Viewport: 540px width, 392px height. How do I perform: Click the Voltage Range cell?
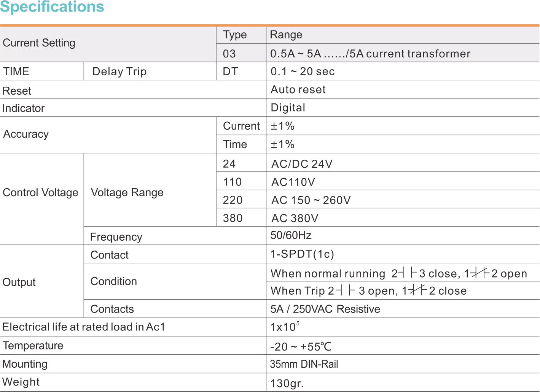(126, 192)
